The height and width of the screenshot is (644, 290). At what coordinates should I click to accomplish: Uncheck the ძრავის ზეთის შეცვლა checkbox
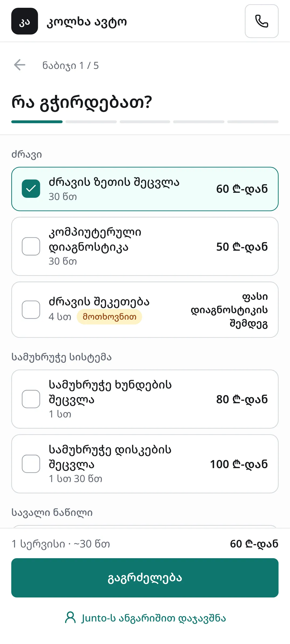point(31,189)
